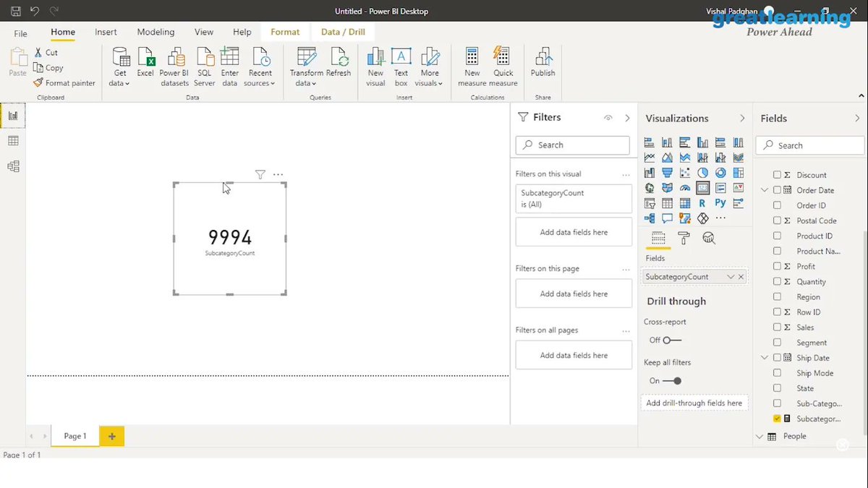Choose the area chart visualization

coord(667,158)
